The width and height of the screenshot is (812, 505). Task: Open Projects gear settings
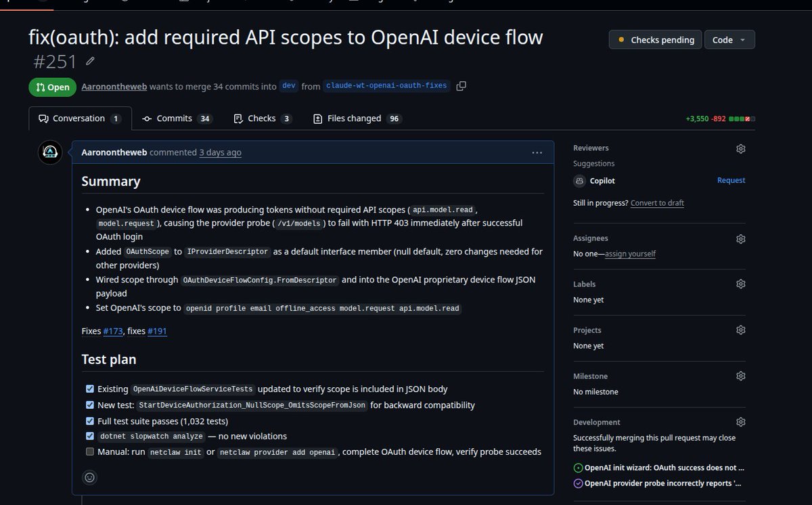coord(740,330)
